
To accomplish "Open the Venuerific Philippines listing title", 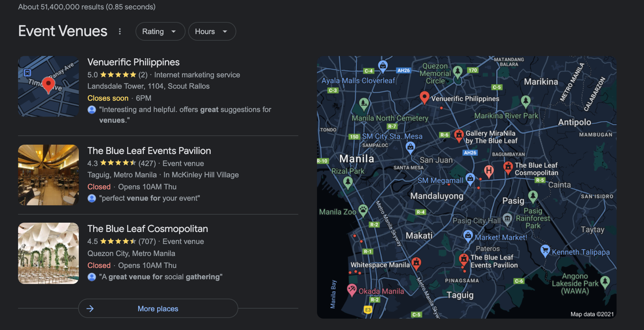I will pyautogui.click(x=133, y=62).
